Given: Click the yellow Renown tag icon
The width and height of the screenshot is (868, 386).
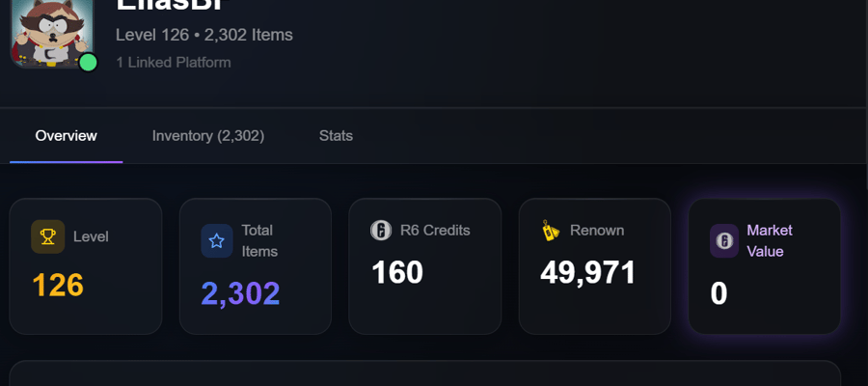Looking at the screenshot, I should click(551, 231).
